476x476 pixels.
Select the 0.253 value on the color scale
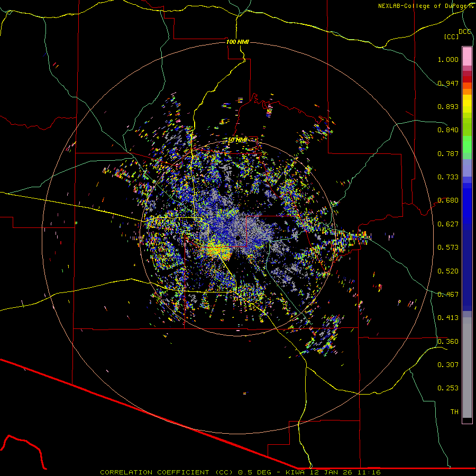[x=448, y=388]
